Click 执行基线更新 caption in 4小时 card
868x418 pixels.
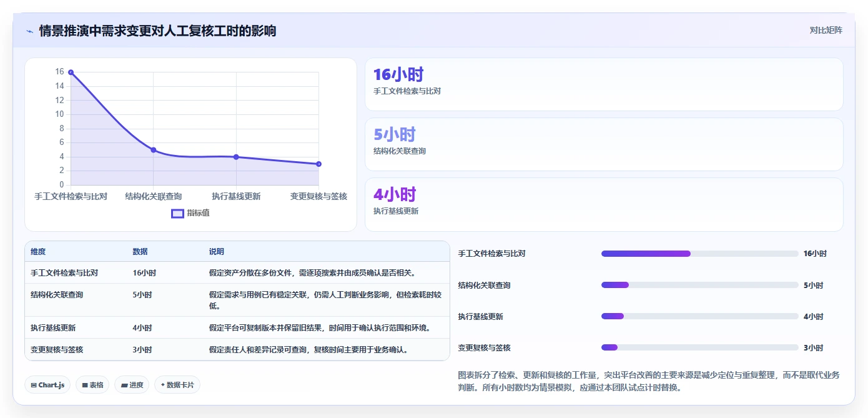[396, 211]
